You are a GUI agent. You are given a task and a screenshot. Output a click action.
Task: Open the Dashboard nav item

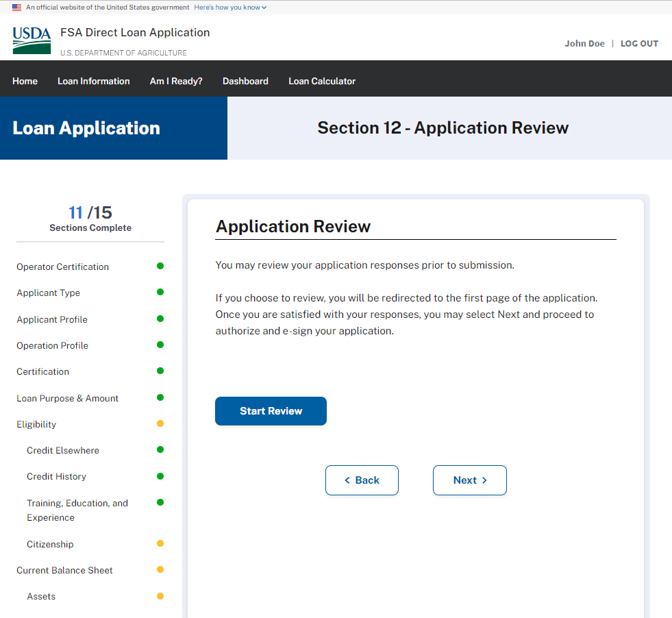pos(245,81)
